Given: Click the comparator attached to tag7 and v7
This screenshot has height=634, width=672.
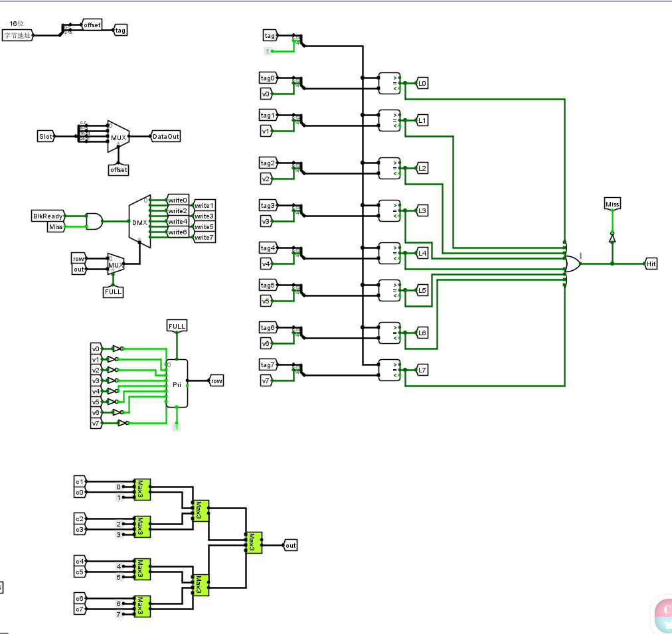Looking at the screenshot, I should coord(390,370).
